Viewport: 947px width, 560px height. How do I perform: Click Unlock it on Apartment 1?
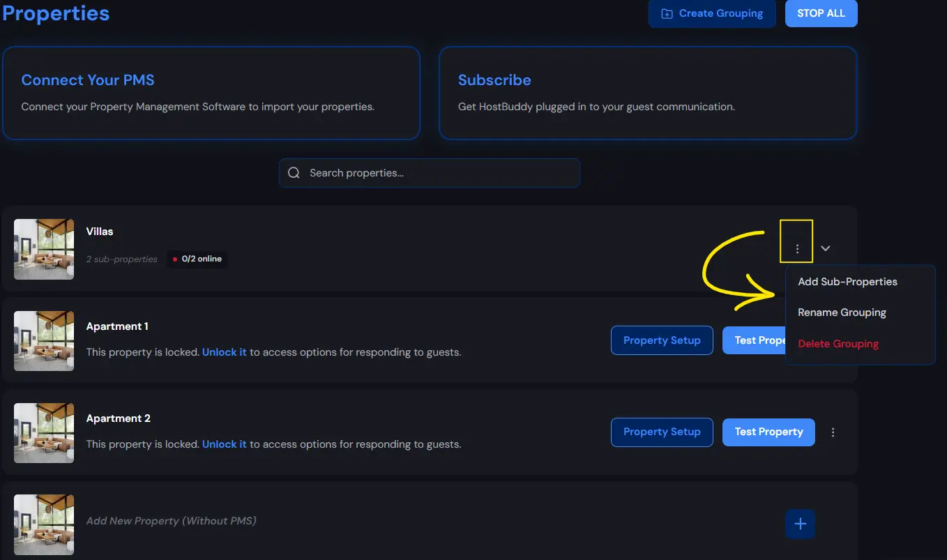pyautogui.click(x=224, y=351)
